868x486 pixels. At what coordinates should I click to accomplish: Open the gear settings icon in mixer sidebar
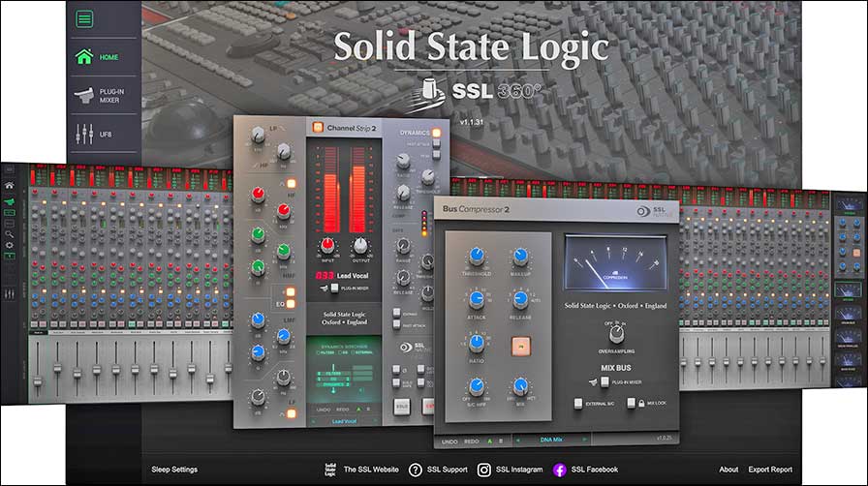(x=10, y=245)
